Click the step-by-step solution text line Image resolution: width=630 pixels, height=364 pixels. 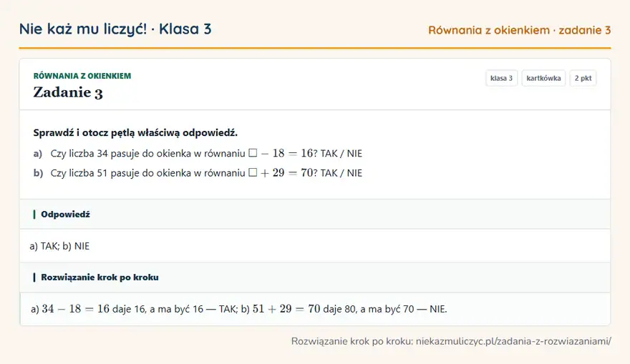(x=238, y=309)
